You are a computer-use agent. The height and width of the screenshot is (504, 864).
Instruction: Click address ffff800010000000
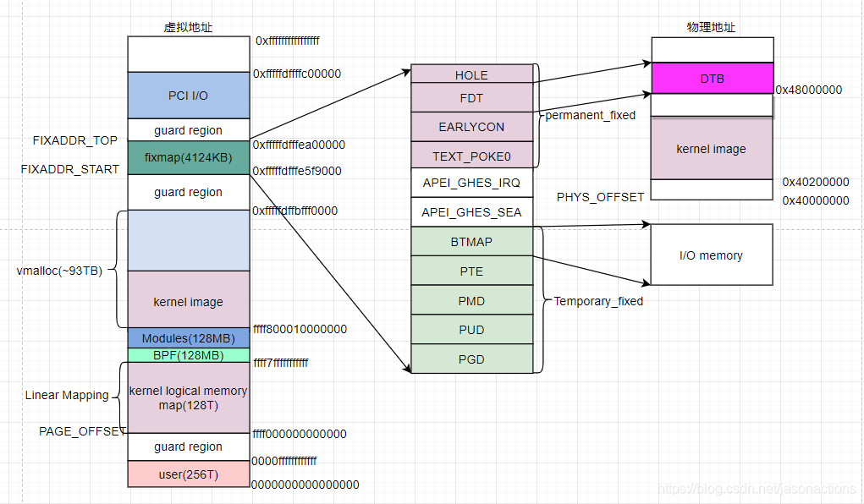click(300, 329)
